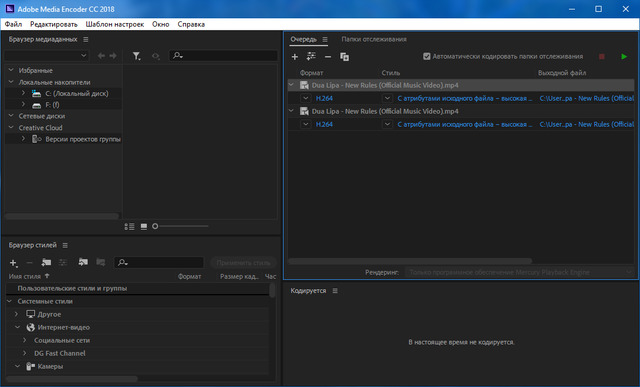Start the queue with the green play button
This screenshot has width=640, height=387.
[624, 56]
